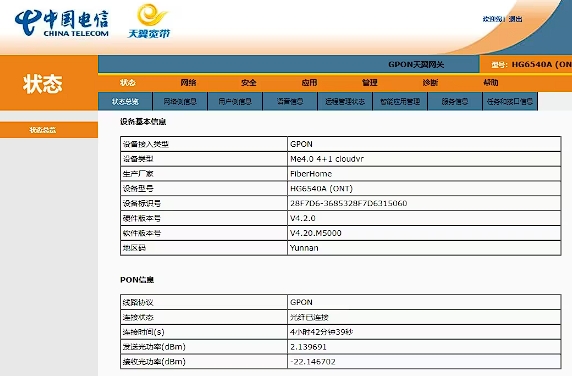Open the 帮助 main menu
572x376 pixels.
pos(491,83)
